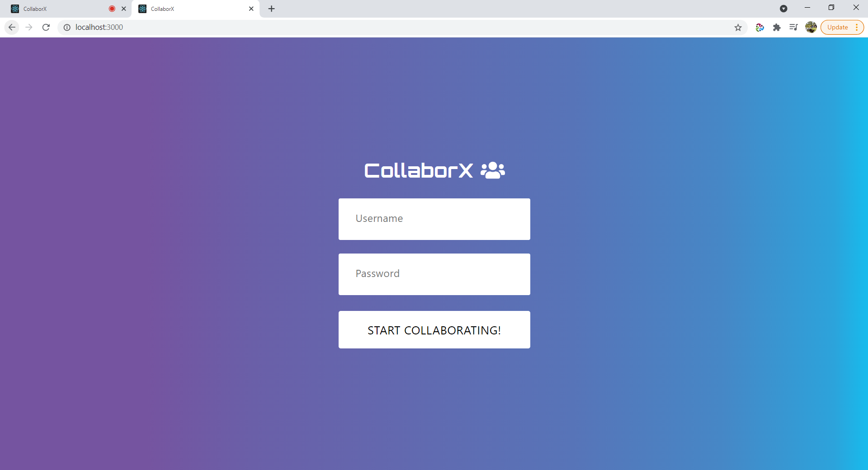
Task: View site information icon beside localhost:3000
Action: coord(67,28)
